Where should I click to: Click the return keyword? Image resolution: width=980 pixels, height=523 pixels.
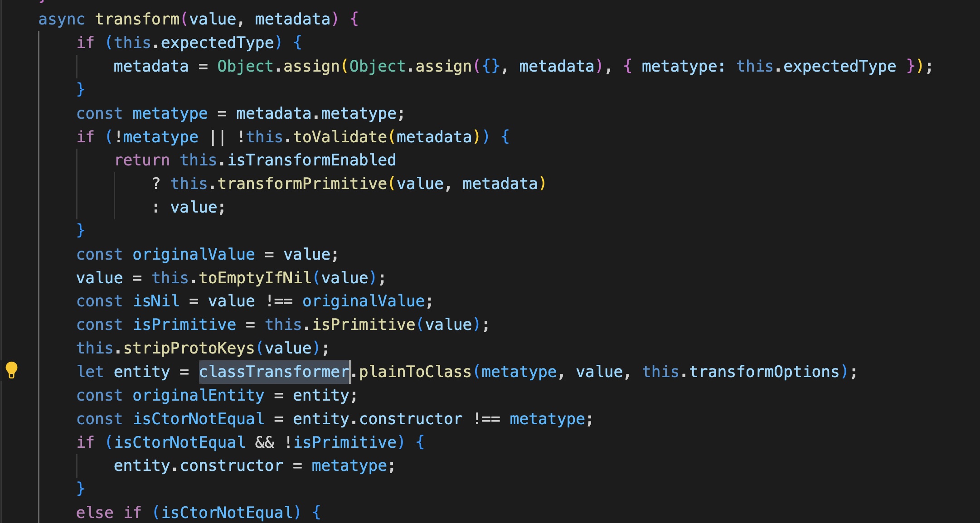[142, 160]
